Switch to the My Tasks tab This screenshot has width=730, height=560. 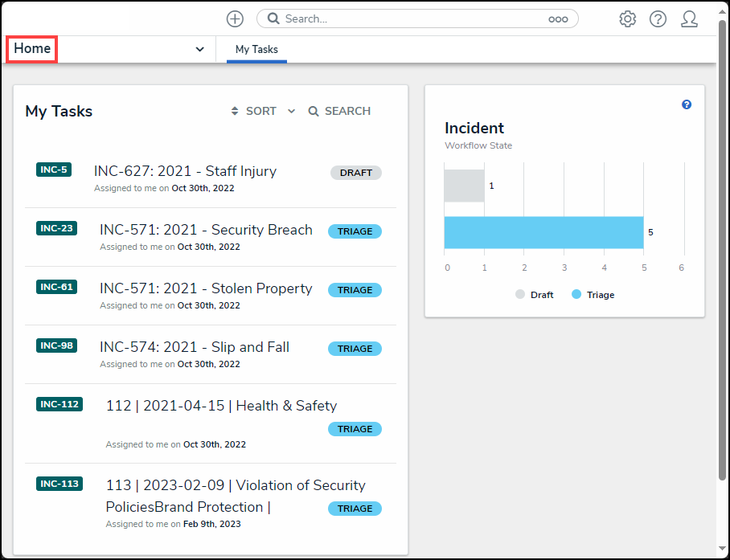point(256,50)
